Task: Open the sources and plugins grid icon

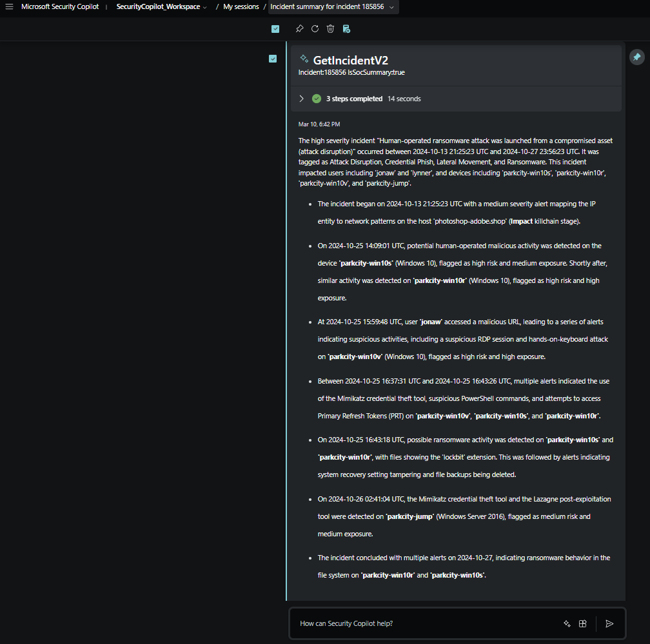Action: pos(582,623)
